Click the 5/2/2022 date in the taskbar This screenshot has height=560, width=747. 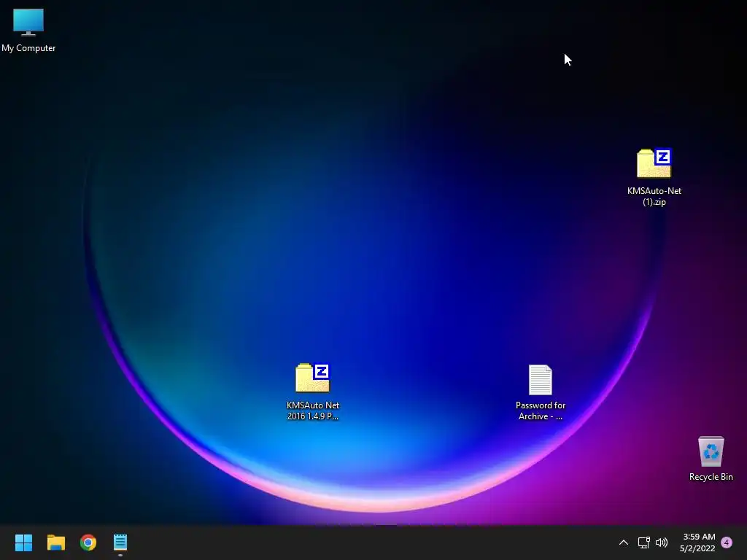697,548
